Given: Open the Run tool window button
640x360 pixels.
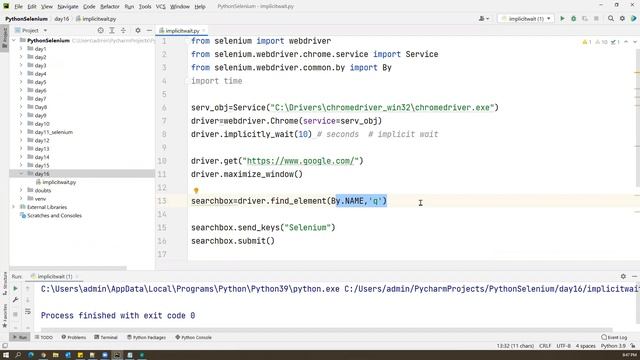Looking at the screenshot, I should pyautogui.click(x=20, y=337).
